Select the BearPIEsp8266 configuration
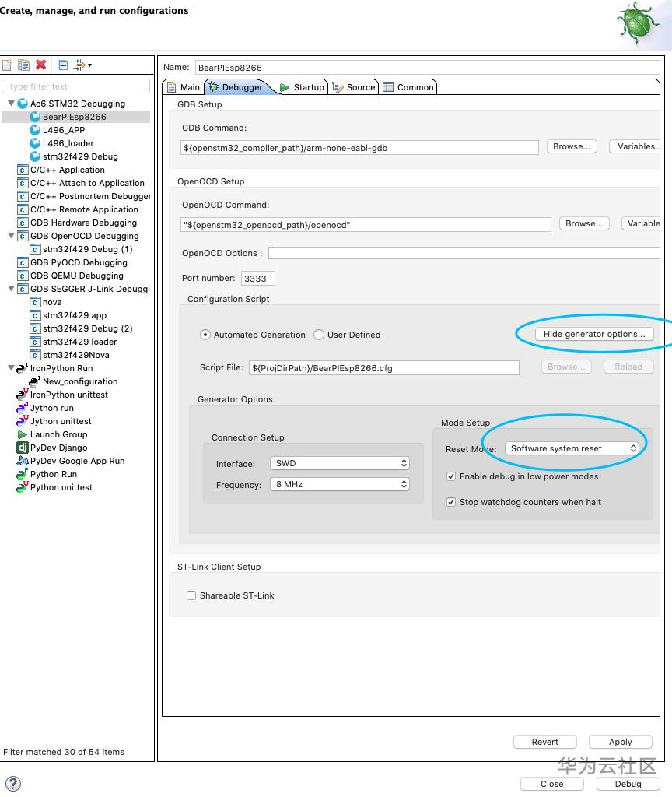Image resolution: width=672 pixels, height=797 pixels. coord(75,117)
